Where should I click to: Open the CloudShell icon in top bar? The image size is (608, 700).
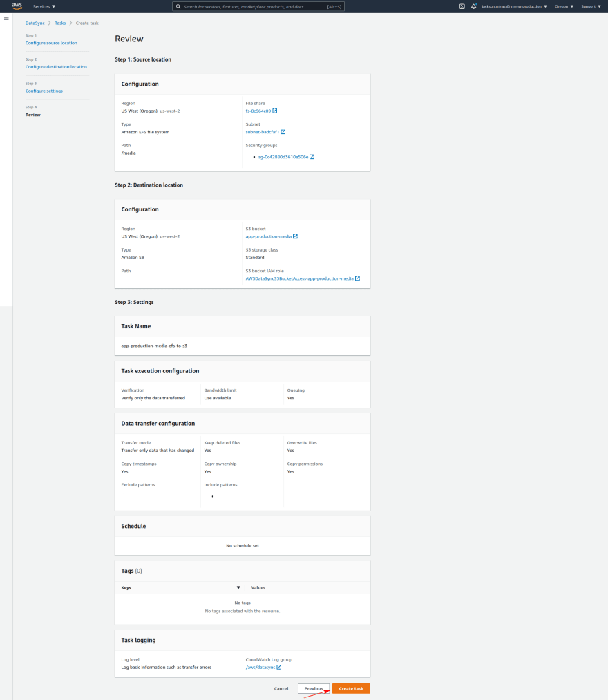(462, 6)
